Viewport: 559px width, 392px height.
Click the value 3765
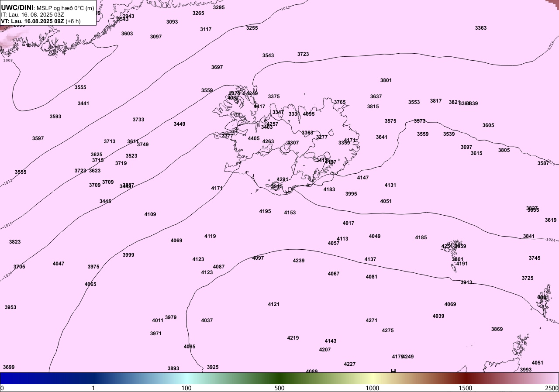tap(340, 102)
